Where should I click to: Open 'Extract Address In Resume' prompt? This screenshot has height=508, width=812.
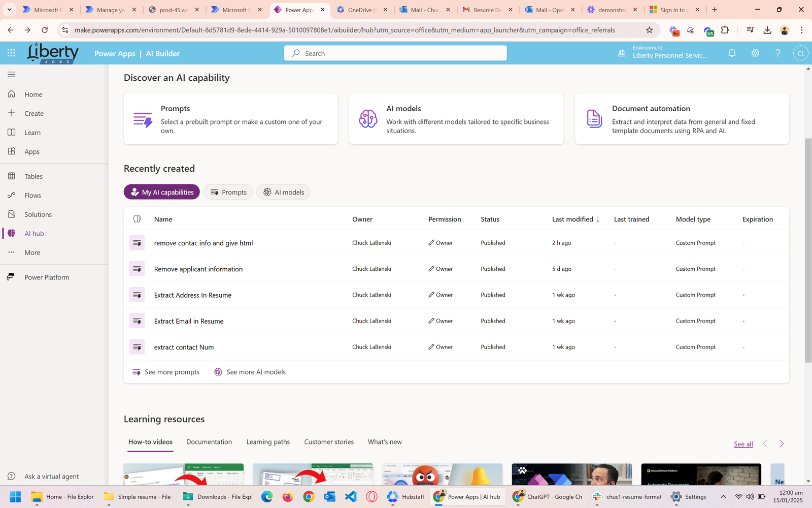point(193,295)
